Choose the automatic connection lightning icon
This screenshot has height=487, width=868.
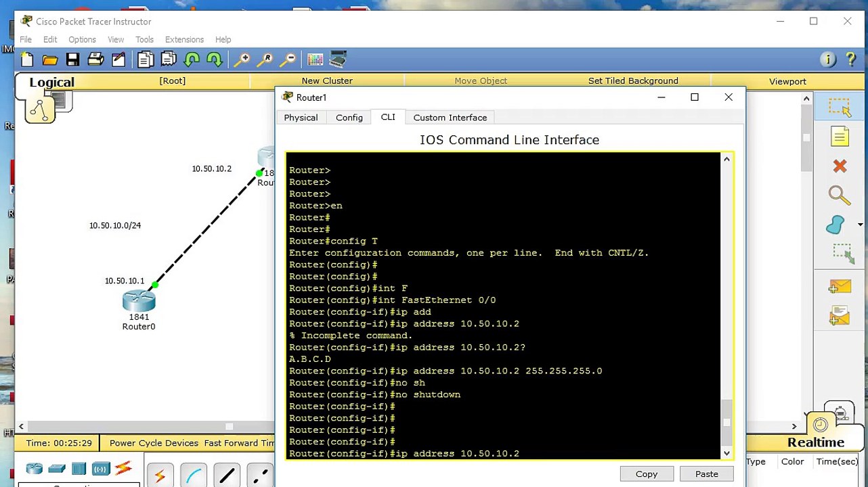click(160, 476)
